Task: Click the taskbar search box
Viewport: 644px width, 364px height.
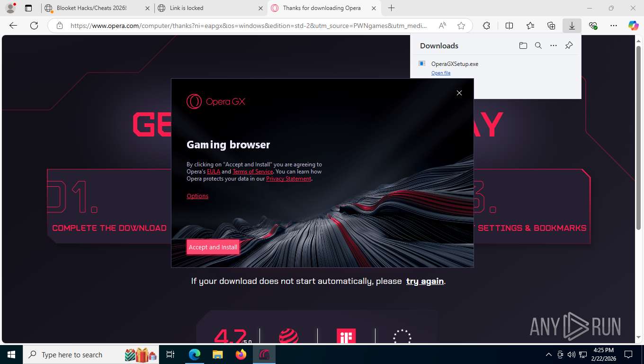Action: coord(91,355)
